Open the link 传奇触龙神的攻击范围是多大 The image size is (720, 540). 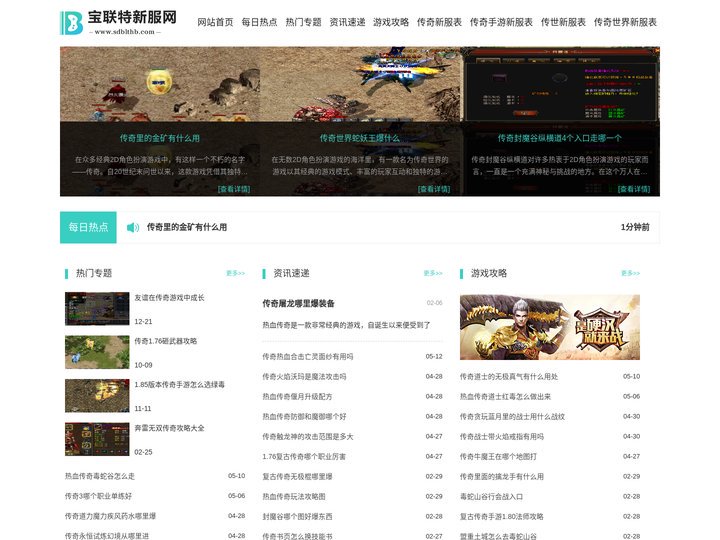click(x=308, y=437)
